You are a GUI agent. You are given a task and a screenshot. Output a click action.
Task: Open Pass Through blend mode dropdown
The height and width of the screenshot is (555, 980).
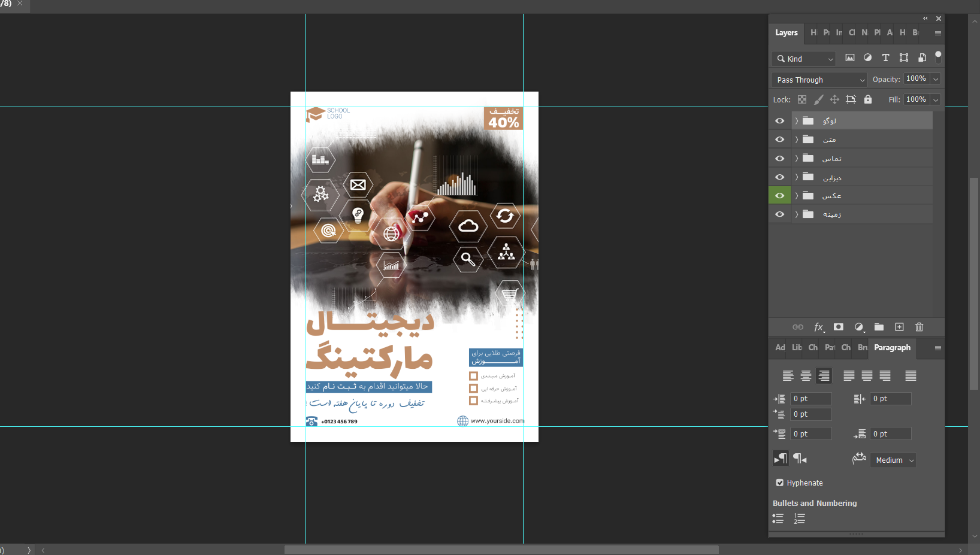(x=819, y=80)
